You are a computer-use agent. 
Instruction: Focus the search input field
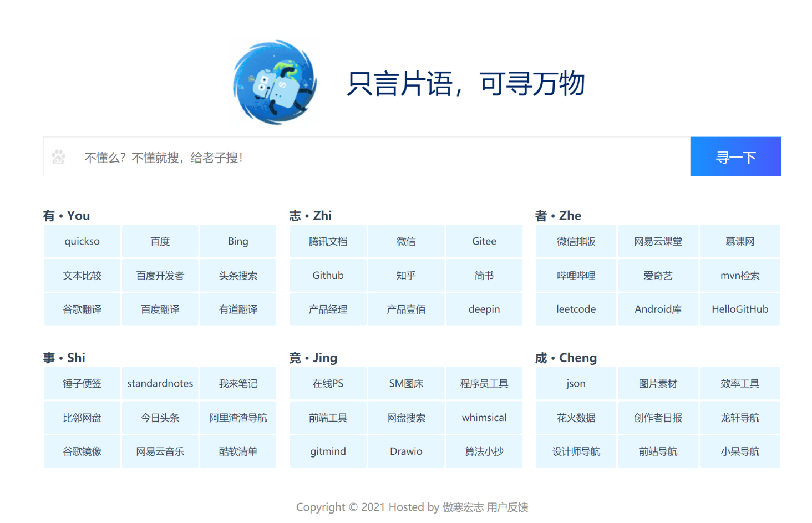point(367,156)
